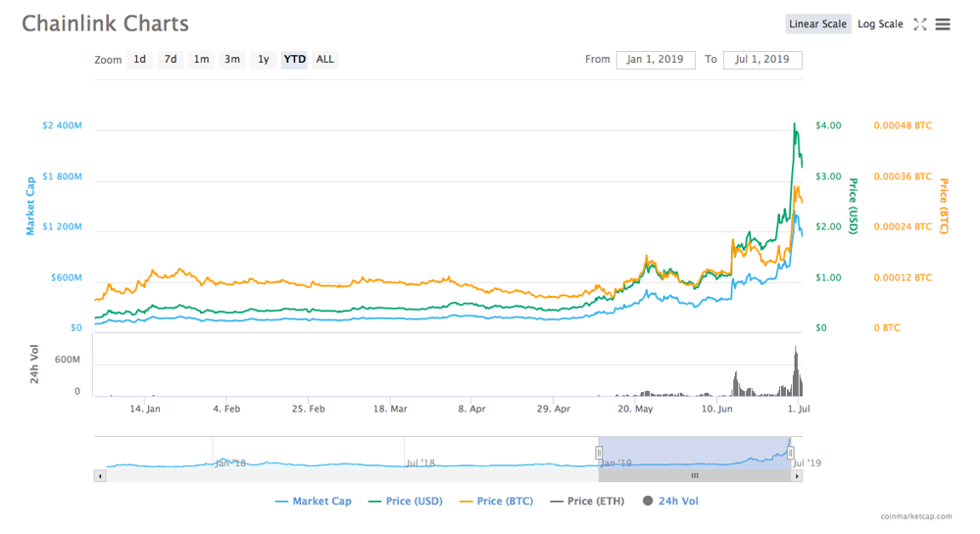Open the chart hamburger menu icon
Viewport: 980px width, 534px height.
943,24
